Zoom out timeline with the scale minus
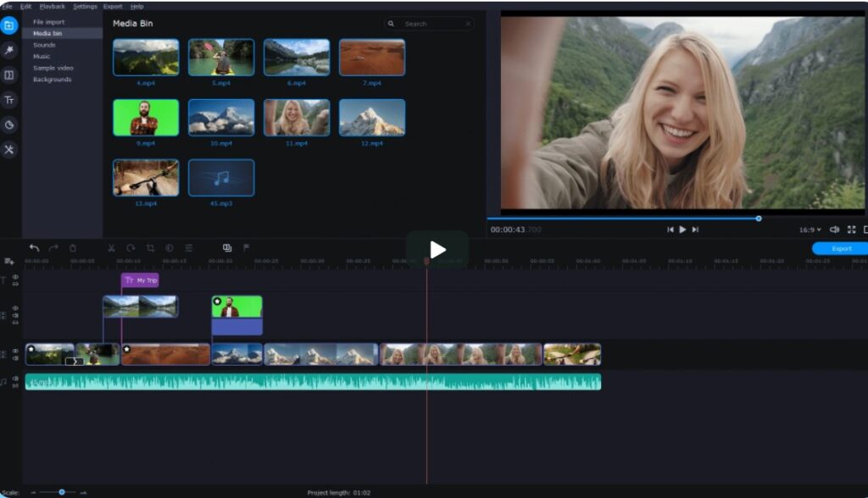The height and width of the screenshot is (498, 868). point(33,492)
